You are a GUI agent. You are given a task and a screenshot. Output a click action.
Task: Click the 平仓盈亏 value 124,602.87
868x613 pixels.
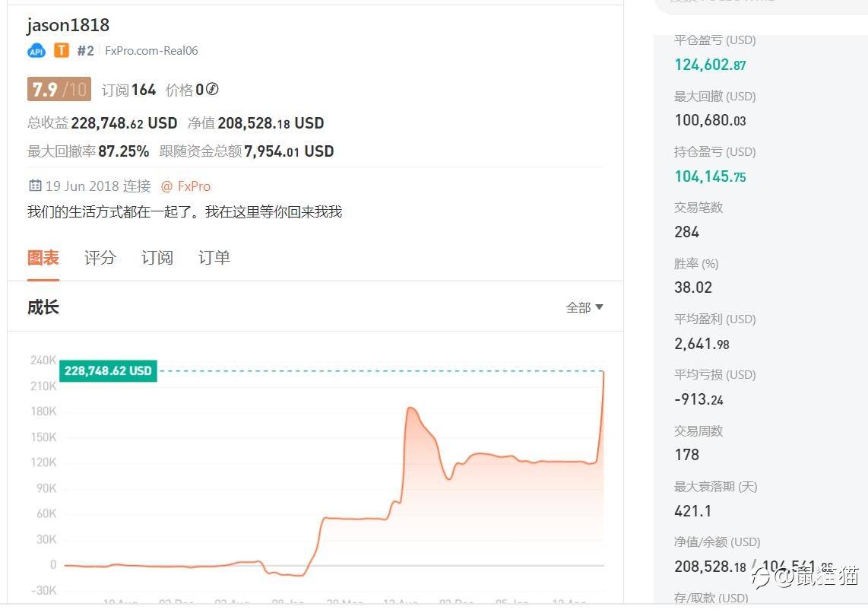(710, 65)
